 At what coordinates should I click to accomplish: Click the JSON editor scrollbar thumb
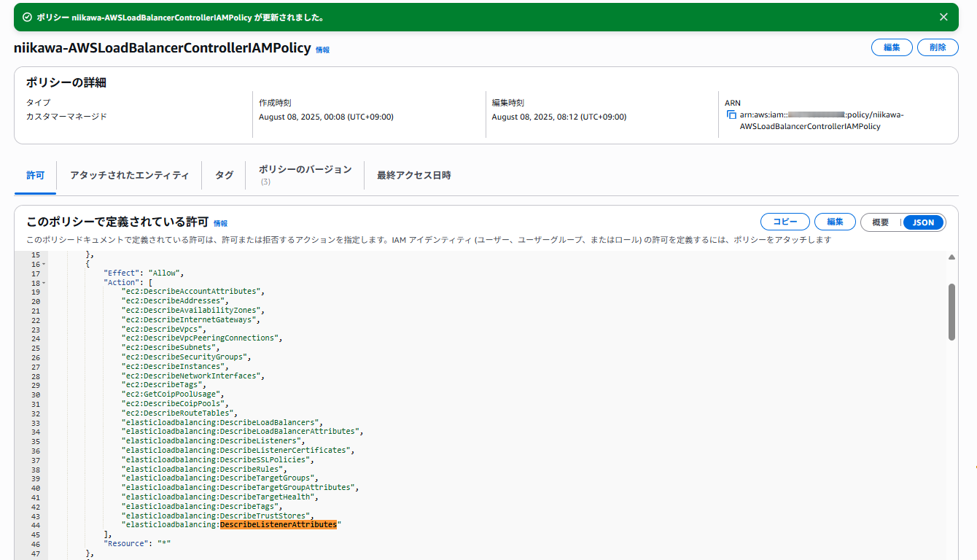click(x=951, y=312)
